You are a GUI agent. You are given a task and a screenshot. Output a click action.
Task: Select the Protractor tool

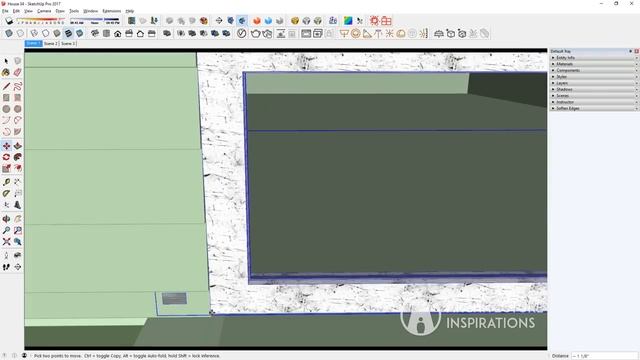tap(6, 193)
